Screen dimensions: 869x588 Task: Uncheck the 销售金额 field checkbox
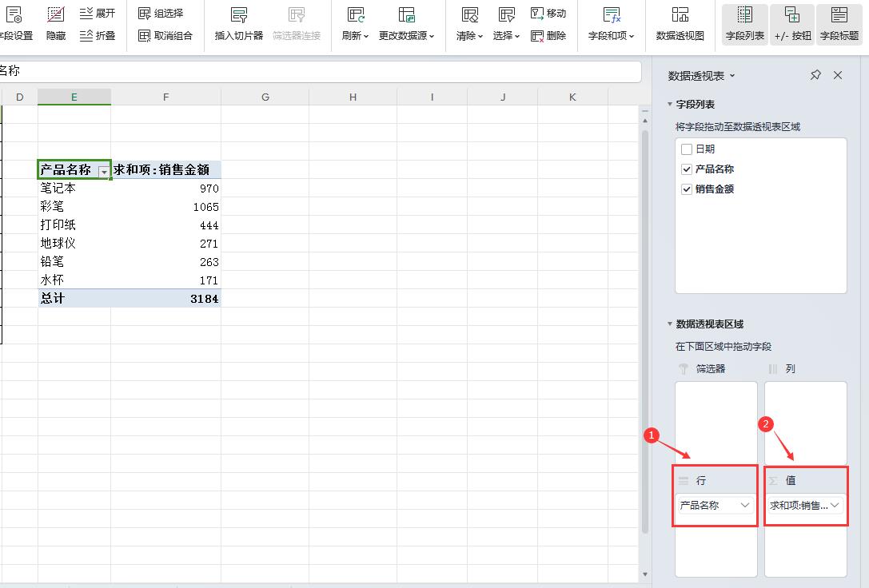click(687, 189)
